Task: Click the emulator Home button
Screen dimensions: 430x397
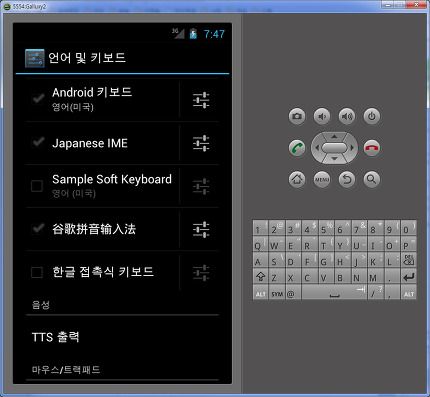Action: [297, 179]
